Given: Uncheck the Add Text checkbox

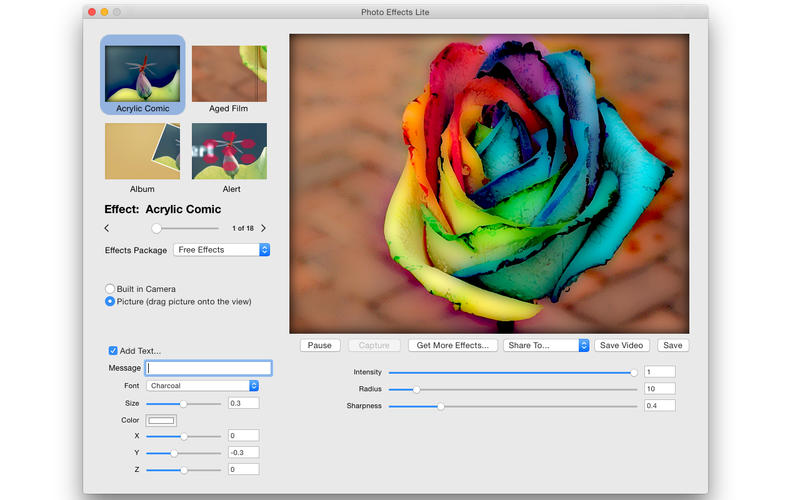Looking at the screenshot, I should point(113,351).
